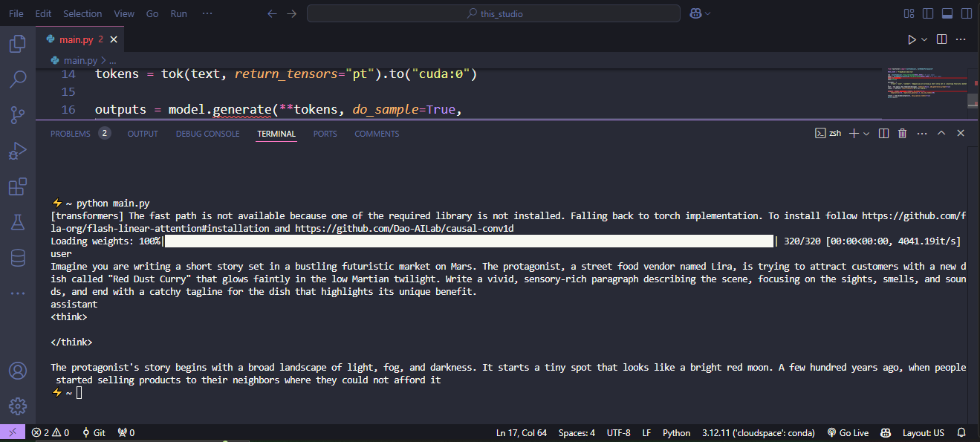Screen dimensions: 980x442
Task: Open the Copilot chat icon in title bar
Action: tap(696, 13)
